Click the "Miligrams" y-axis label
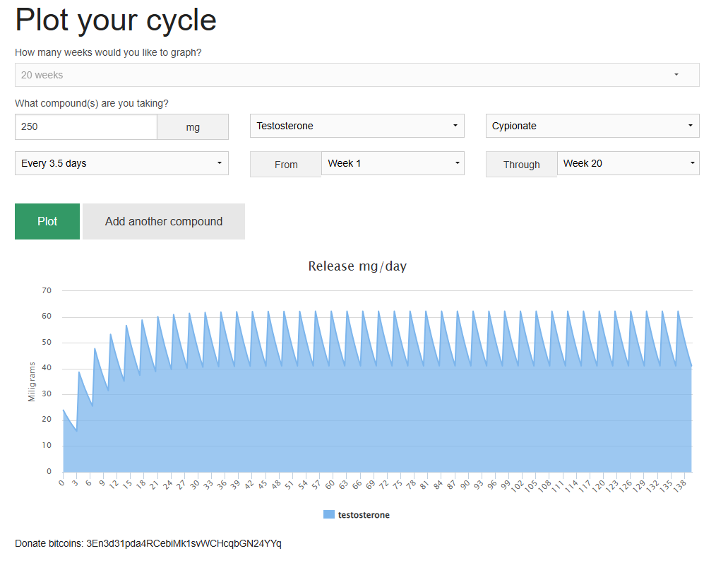 (32, 381)
